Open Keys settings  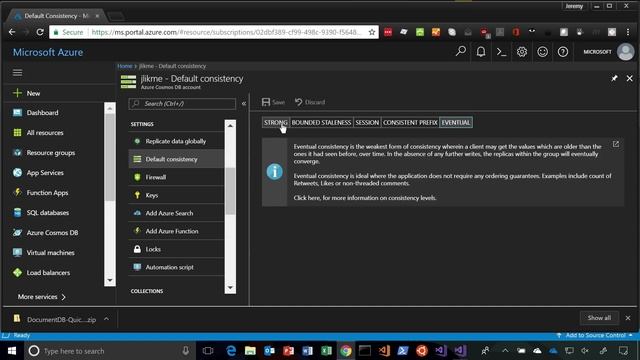pyautogui.click(x=176, y=195)
